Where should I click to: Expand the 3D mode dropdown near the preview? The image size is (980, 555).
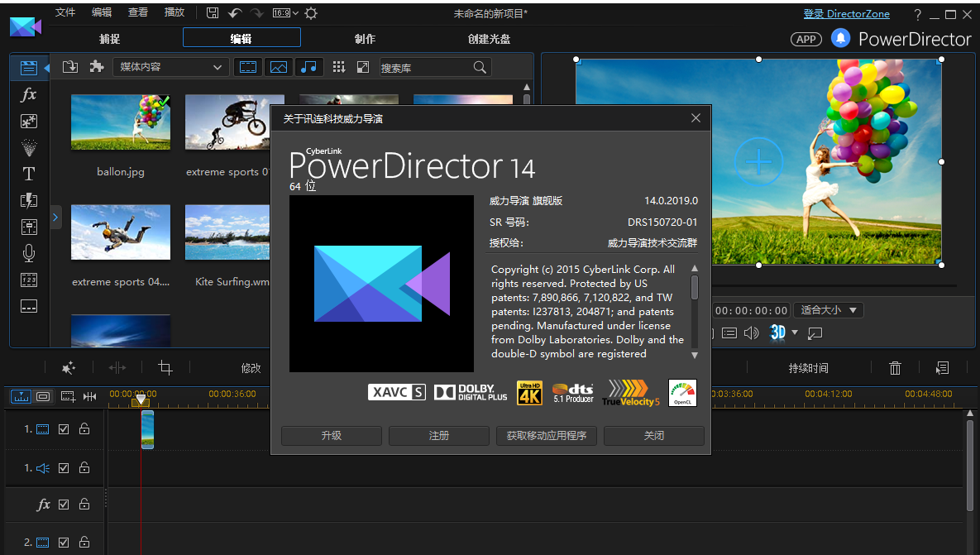point(791,333)
